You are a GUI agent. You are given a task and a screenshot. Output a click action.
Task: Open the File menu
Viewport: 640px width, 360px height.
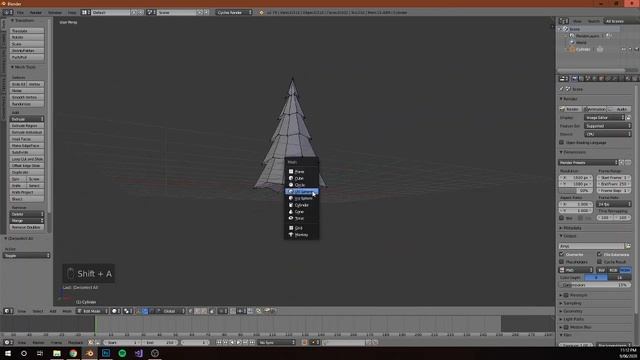click(20, 13)
